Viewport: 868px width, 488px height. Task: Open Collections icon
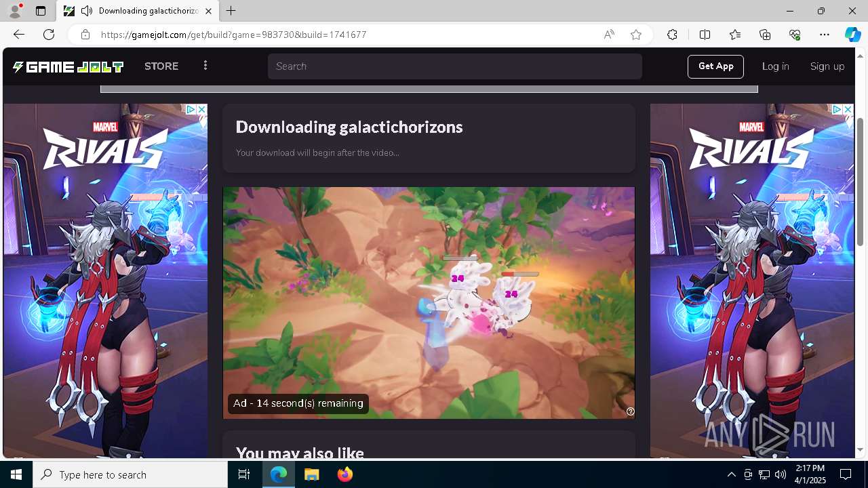(765, 35)
